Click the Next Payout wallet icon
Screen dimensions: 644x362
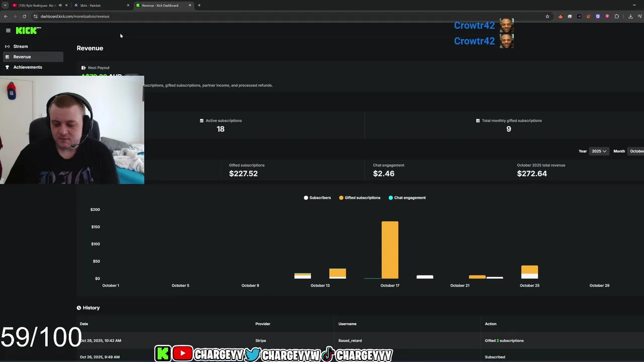coord(84,68)
